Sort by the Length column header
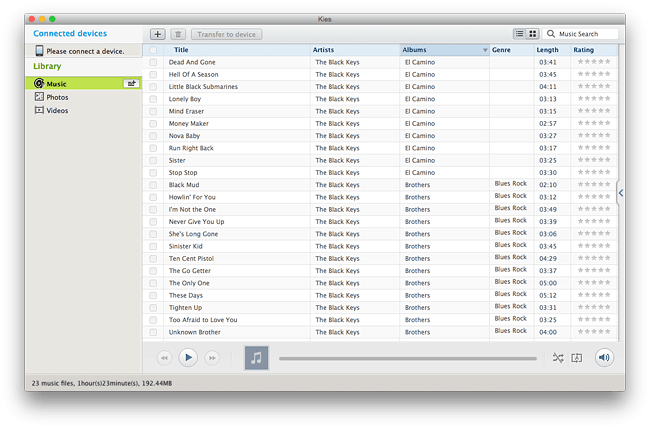 tap(553, 50)
